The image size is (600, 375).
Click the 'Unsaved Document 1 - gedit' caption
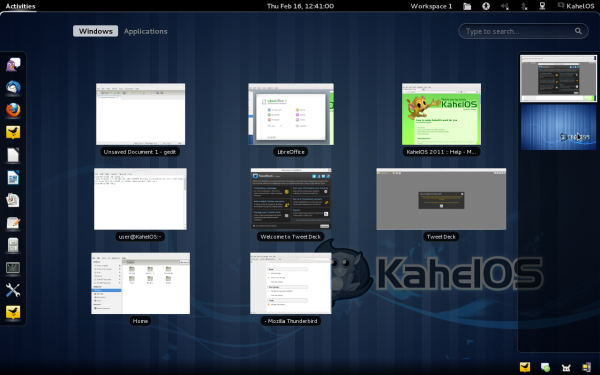[140, 152]
